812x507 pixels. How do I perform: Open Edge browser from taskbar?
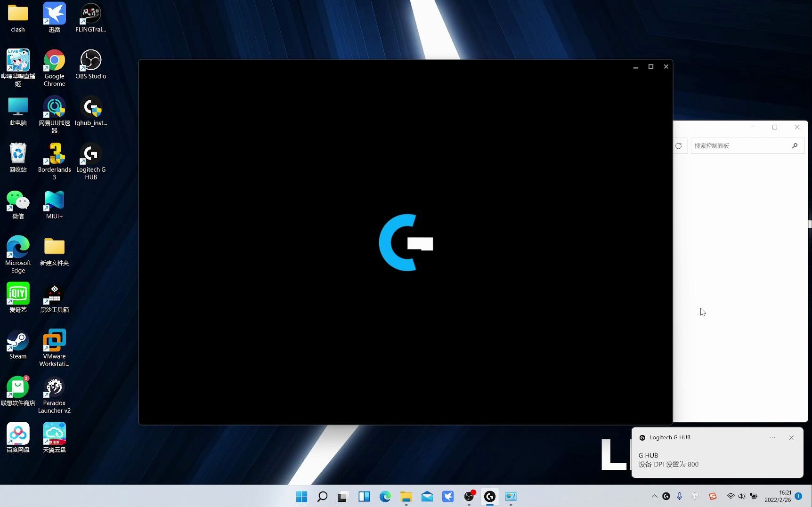point(385,496)
